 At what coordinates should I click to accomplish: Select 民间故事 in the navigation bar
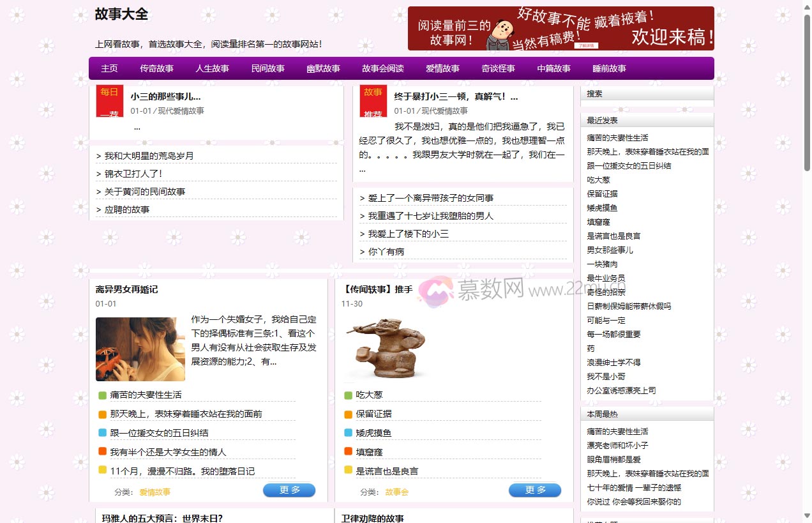coord(267,68)
